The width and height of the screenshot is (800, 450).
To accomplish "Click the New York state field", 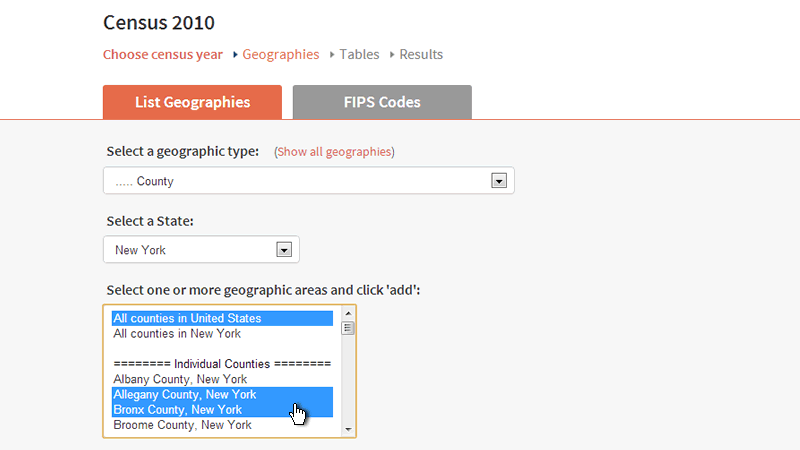I will point(201,249).
